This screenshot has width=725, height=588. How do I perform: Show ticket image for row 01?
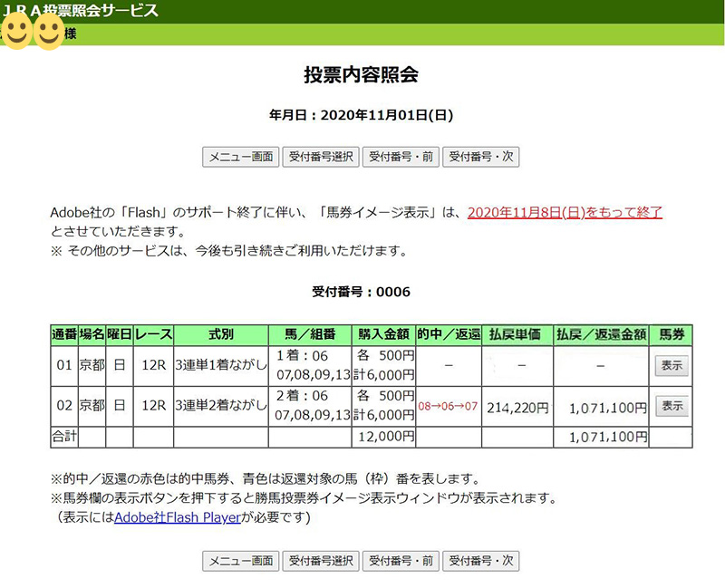[x=672, y=366]
